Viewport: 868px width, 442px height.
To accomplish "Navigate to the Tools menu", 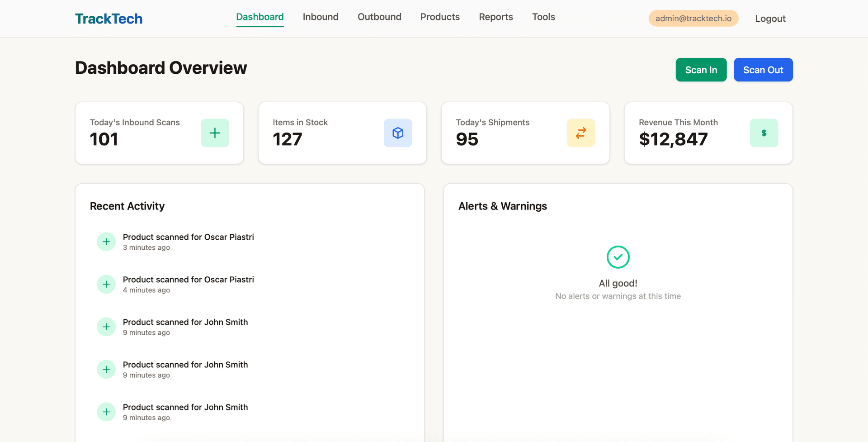I will coord(543,17).
